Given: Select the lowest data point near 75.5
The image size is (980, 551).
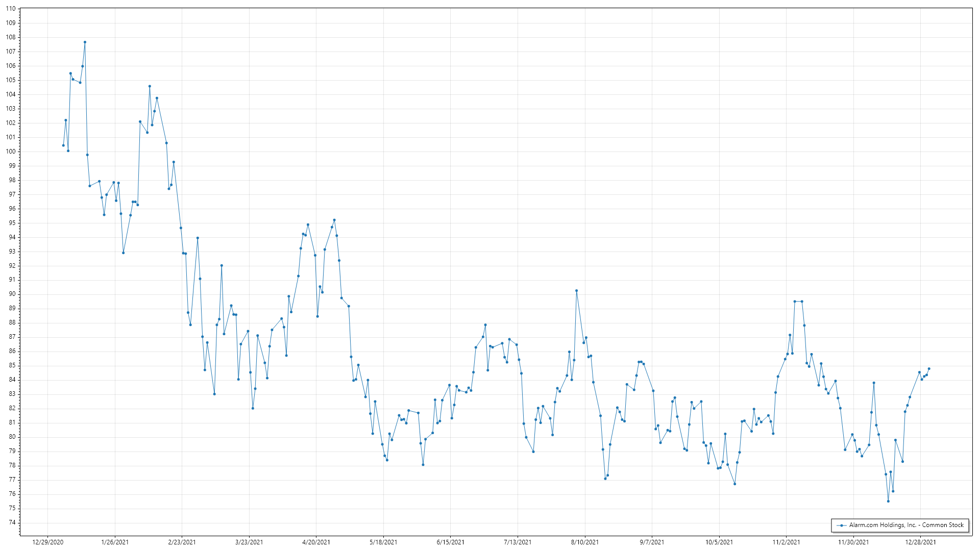Looking at the screenshot, I should pyautogui.click(x=888, y=501).
